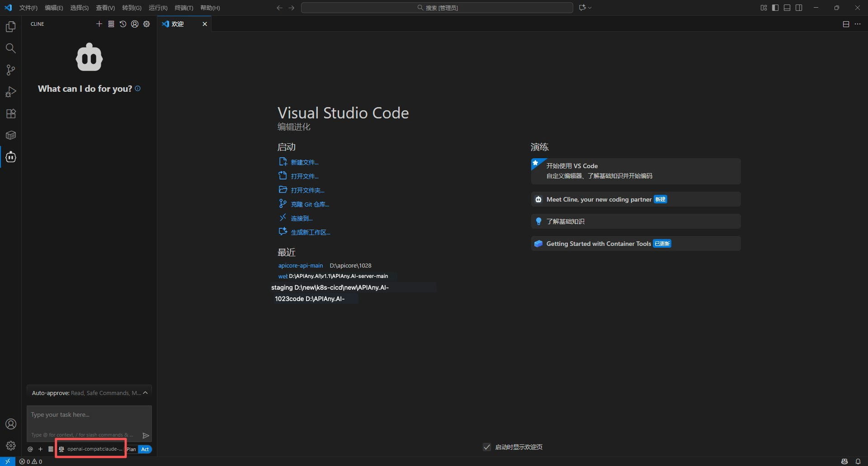
Task: Open Getting Started with Container Tools walkthrough
Action: [x=636, y=244]
